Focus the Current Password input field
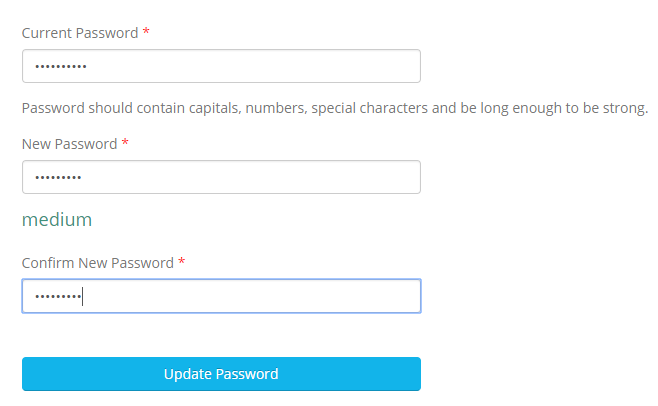 [221, 66]
